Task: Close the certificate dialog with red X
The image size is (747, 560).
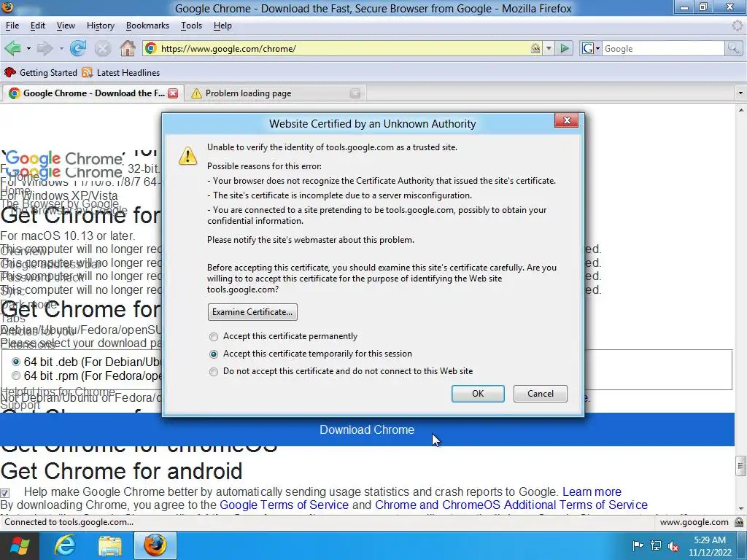Action: pyautogui.click(x=567, y=120)
